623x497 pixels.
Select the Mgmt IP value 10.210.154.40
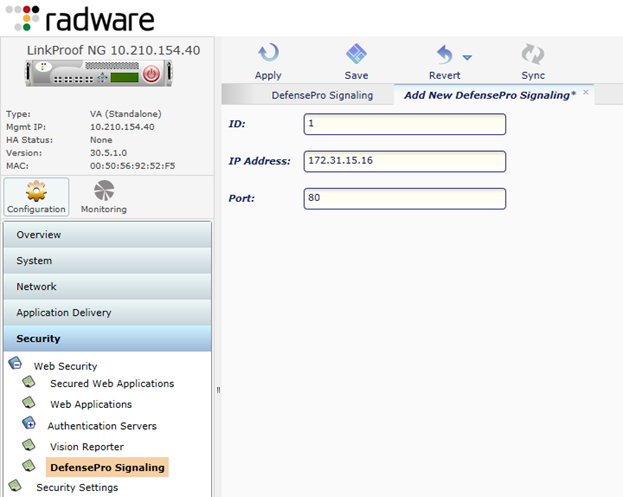[x=122, y=127]
